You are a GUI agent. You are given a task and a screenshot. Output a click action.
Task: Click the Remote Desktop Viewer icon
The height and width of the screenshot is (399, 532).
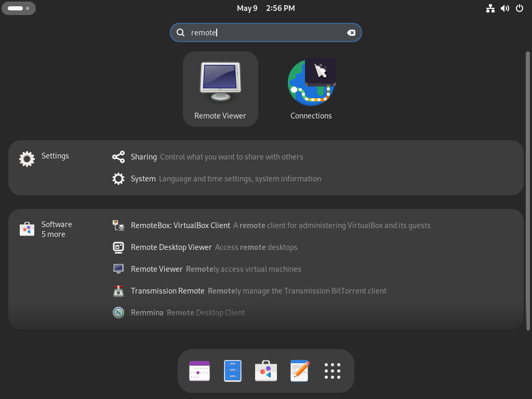[x=118, y=247]
